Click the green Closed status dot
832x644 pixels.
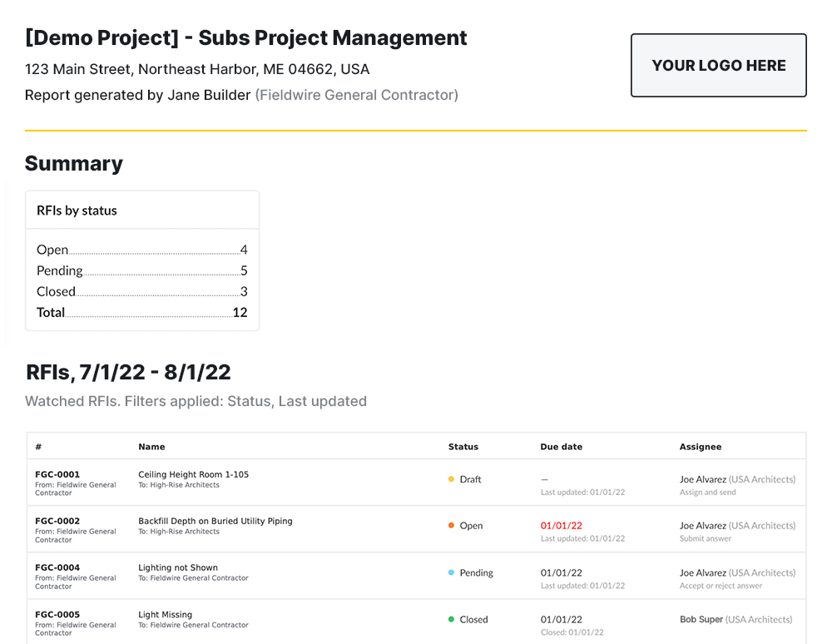coord(451,619)
